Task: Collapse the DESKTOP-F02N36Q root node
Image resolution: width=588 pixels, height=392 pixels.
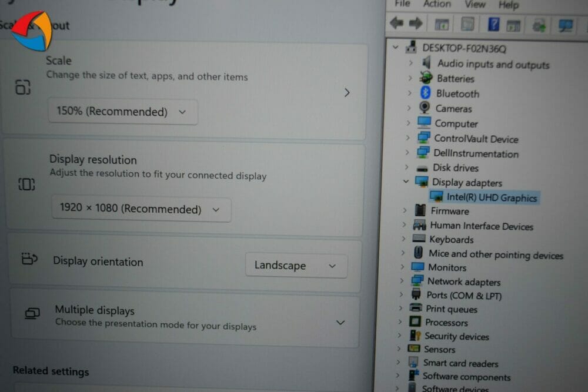Action: point(396,47)
